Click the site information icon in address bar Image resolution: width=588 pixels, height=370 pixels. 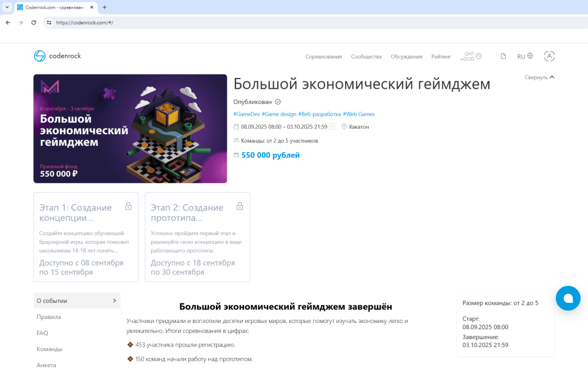49,22
